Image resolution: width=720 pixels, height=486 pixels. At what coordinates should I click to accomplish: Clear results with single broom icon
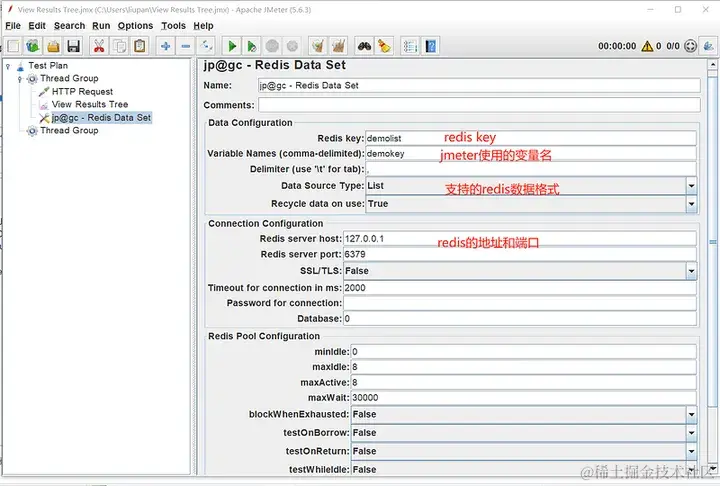318,46
